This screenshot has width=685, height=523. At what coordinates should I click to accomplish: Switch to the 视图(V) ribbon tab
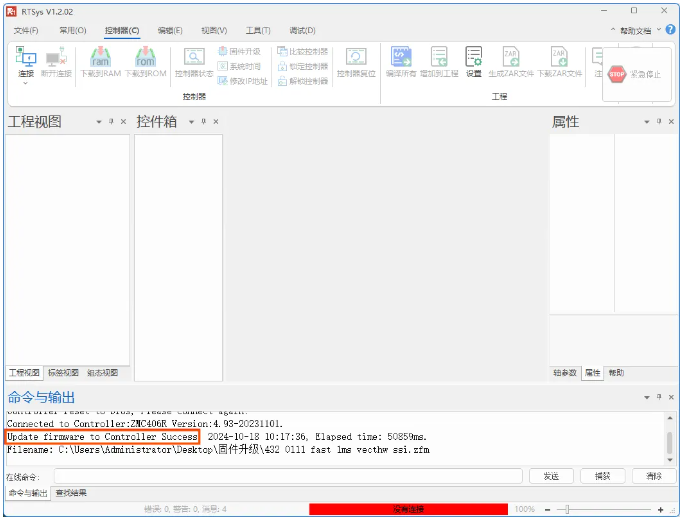(214, 30)
